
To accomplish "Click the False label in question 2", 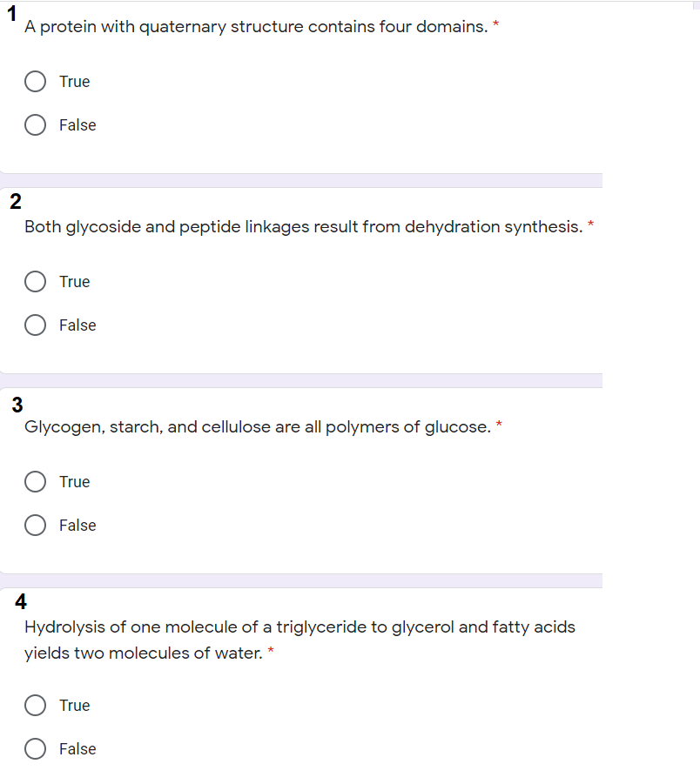I will [77, 325].
